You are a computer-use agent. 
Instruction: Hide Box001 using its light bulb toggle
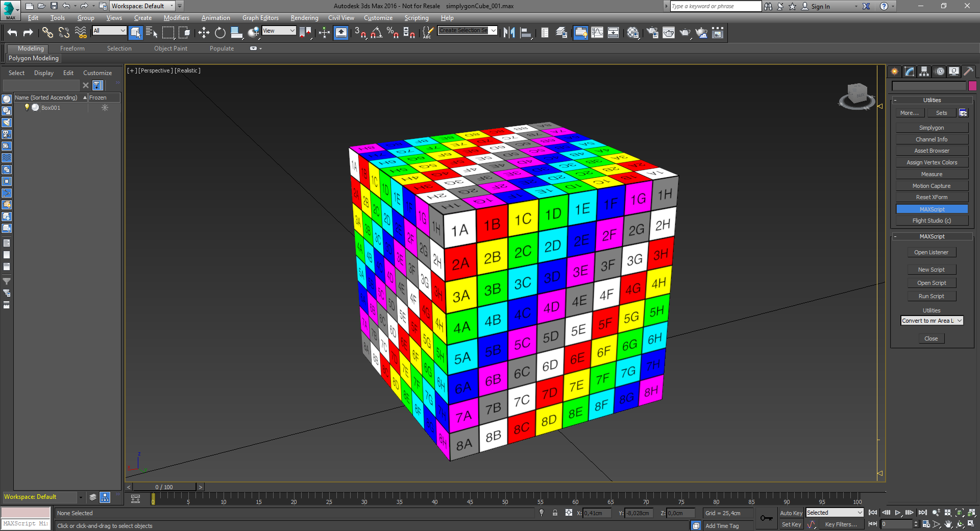[27, 107]
